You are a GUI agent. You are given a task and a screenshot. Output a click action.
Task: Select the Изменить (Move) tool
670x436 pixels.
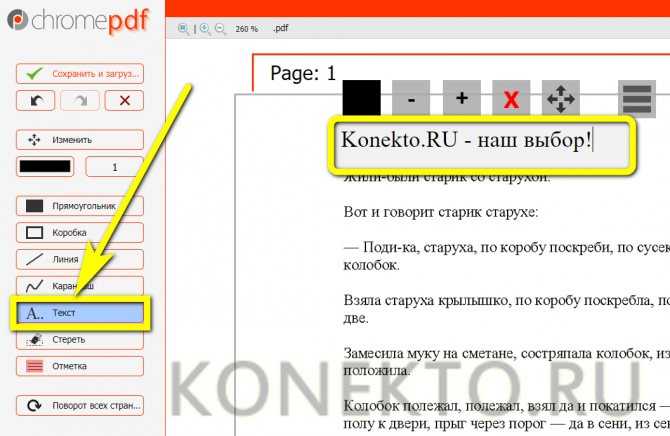click(80, 140)
